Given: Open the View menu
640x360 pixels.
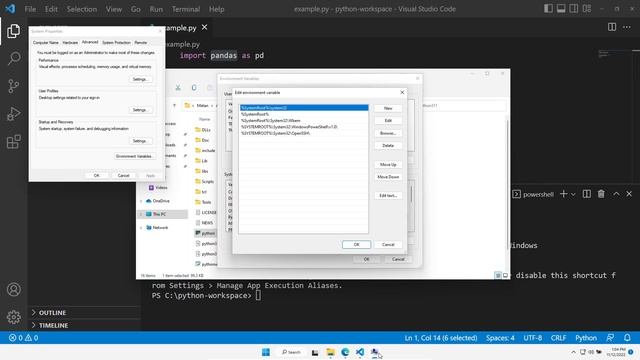Looking at the screenshot, I should coord(113,9).
